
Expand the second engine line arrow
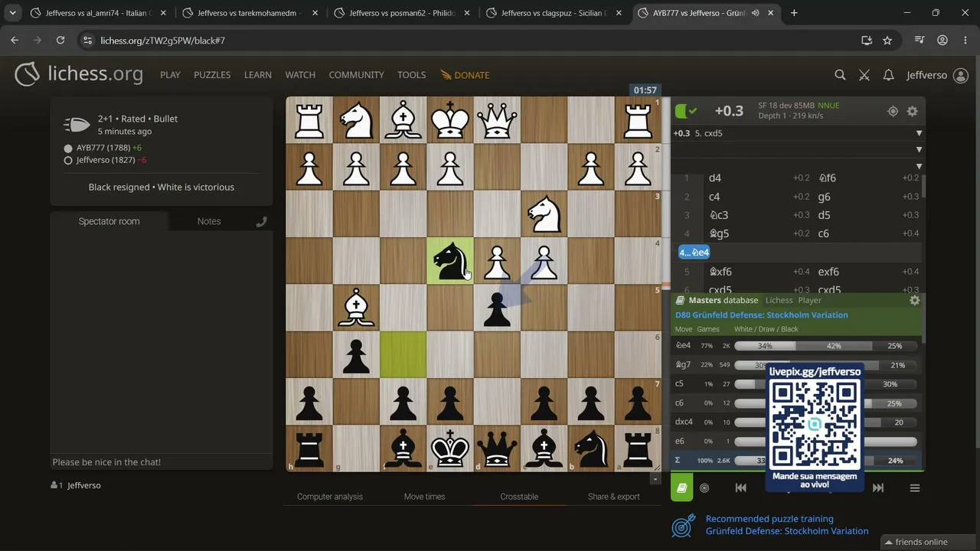click(919, 149)
